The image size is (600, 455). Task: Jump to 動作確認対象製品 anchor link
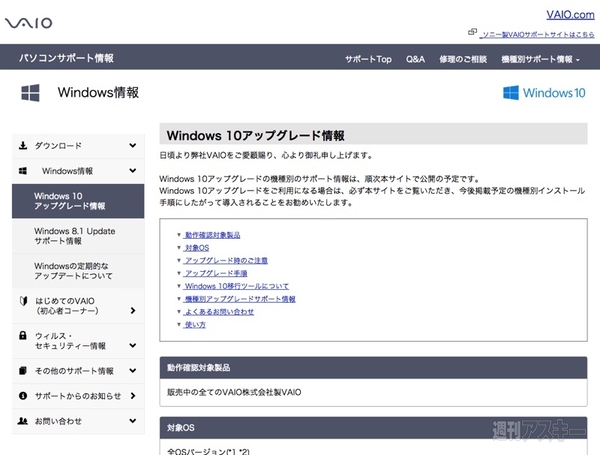pyautogui.click(x=212, y=235)
